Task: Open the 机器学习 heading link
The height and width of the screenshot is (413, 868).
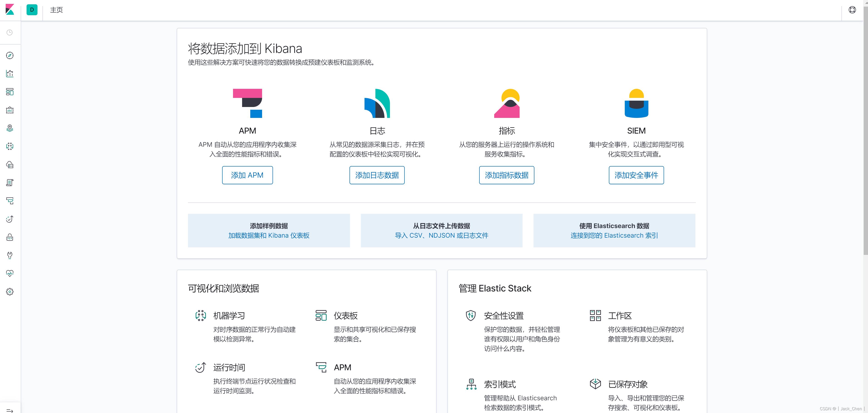Action: [x=229, y=316]
